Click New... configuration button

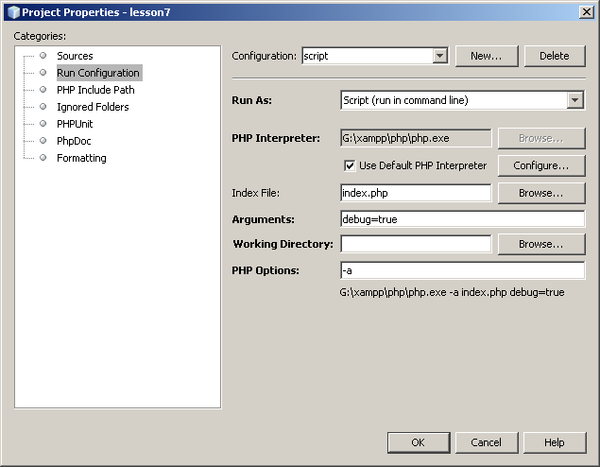coord(486,56)
